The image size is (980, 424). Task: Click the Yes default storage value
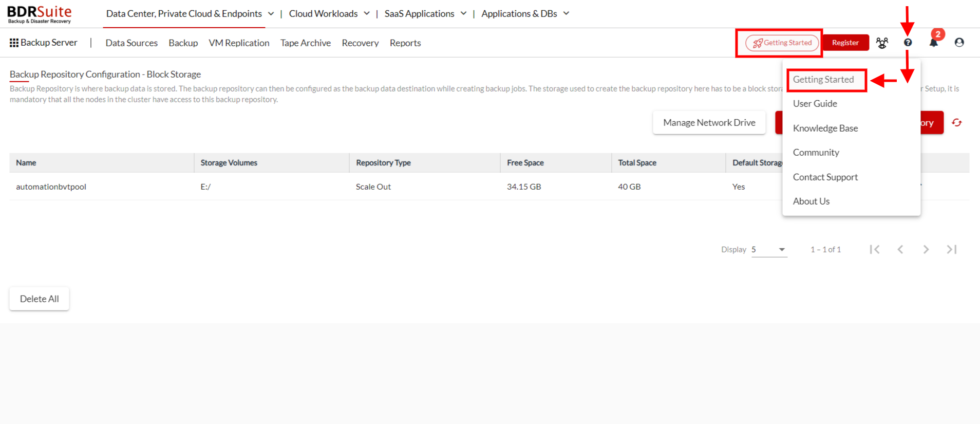click(x=739, y=187)
